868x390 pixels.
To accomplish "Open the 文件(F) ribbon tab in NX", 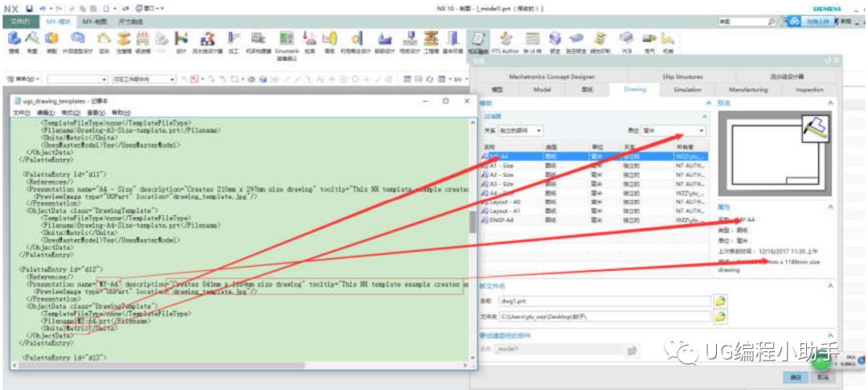I will tap(21, 22).
